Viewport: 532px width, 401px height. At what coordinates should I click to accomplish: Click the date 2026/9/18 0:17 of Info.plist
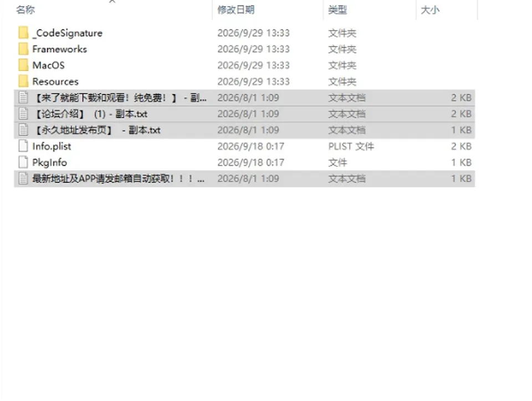[x=250, y=146]
